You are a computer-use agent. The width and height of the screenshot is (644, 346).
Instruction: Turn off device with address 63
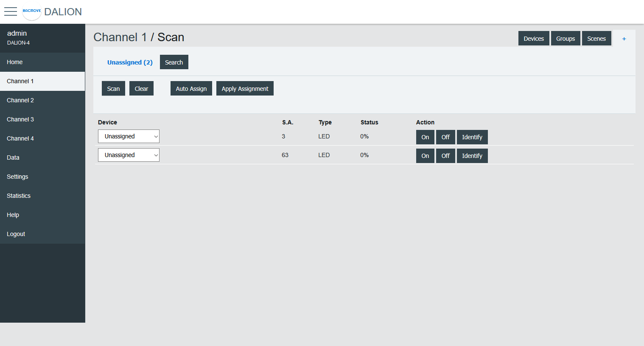coord(445,156)
